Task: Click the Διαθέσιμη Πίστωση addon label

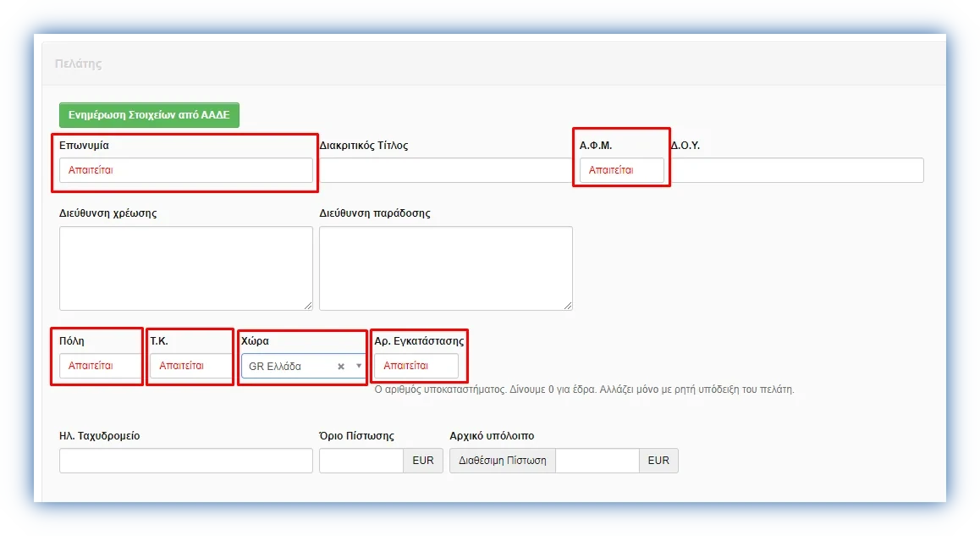Action: pyautogui.click(x=502, y=461)
